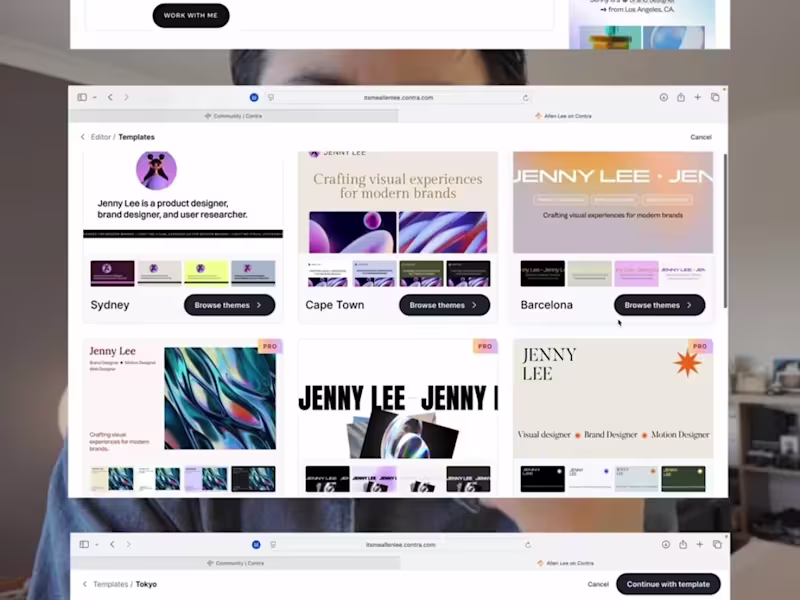This screenshot has height=600, width=800.
Task: Click the share icon in middle browser window
Action: coord(681,97)
